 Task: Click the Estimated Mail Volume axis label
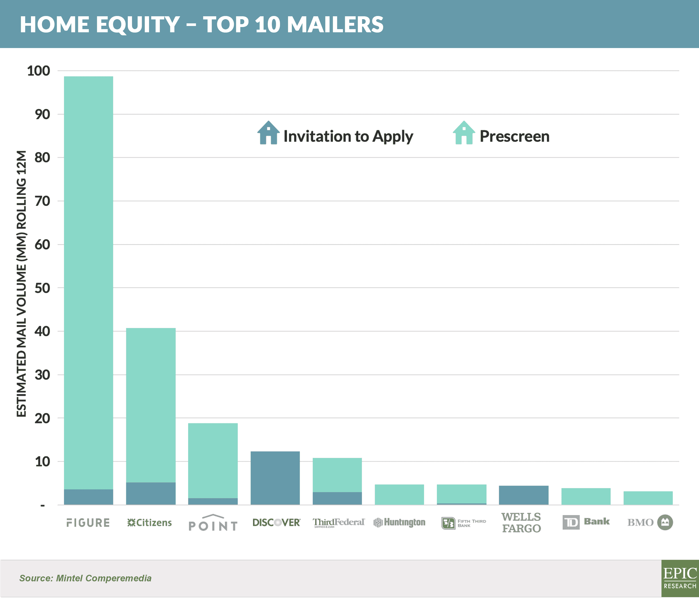point(21,283)
